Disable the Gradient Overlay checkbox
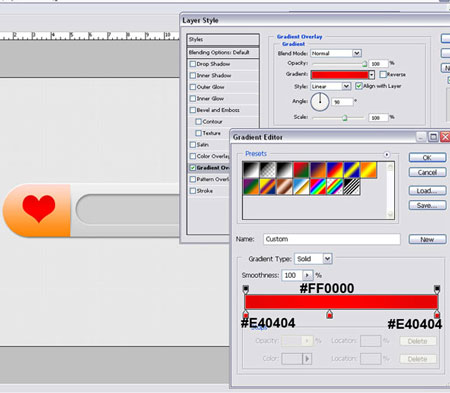Viewport: 450px width, 393px height. click(x=193, y=168)
